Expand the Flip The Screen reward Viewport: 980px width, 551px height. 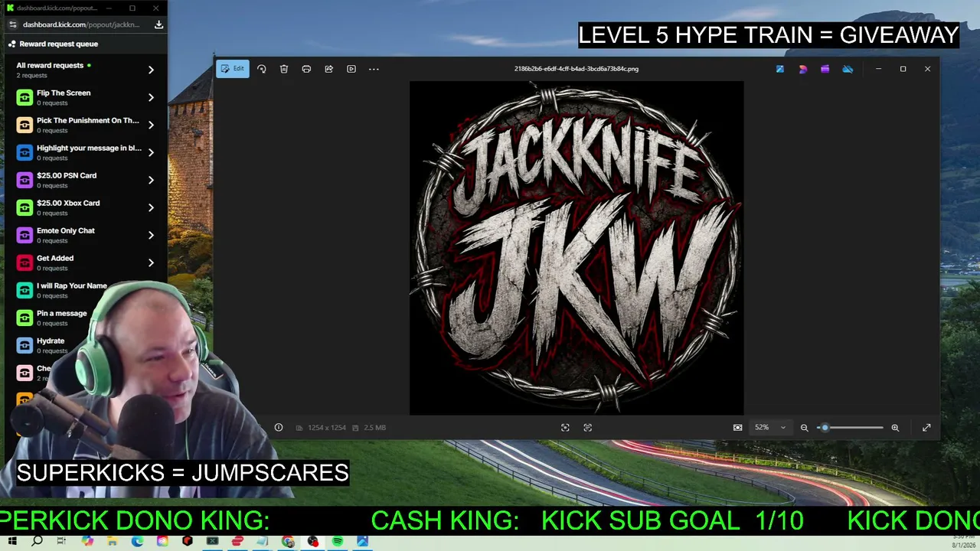[151, 97]
